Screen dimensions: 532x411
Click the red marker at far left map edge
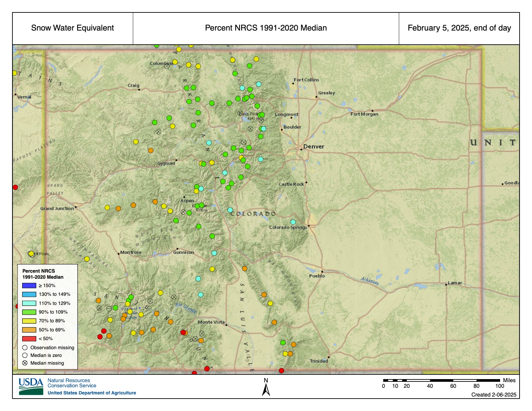coord(15,187)
